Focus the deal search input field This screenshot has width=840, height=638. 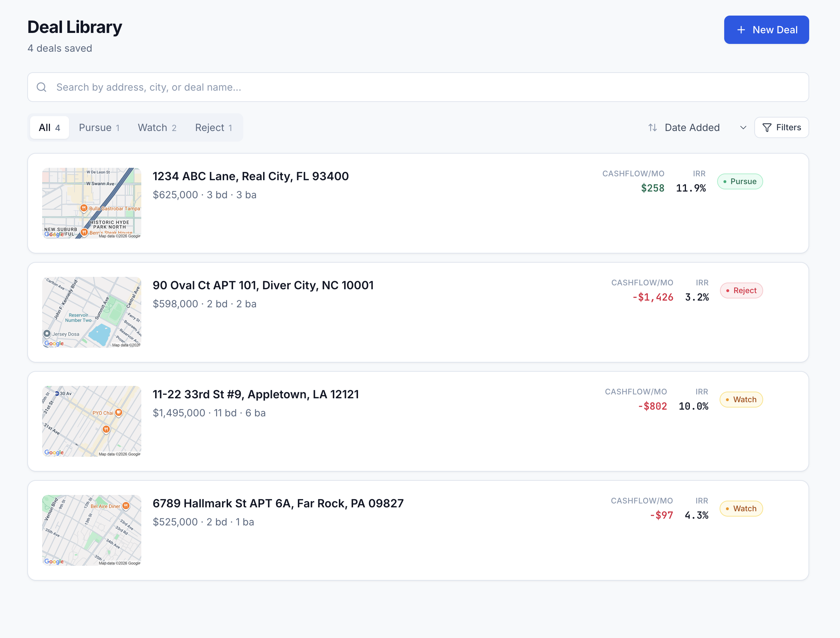tap(418, 87)
